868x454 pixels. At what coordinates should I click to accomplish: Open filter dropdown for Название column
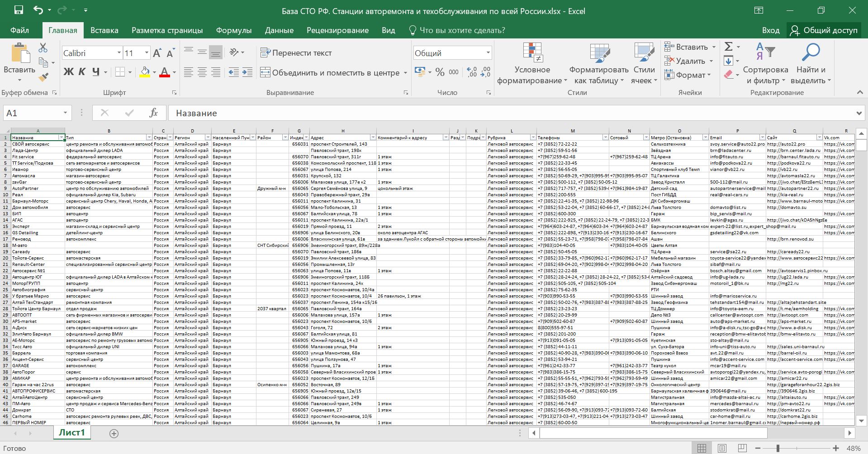click(x=61, y=137)
